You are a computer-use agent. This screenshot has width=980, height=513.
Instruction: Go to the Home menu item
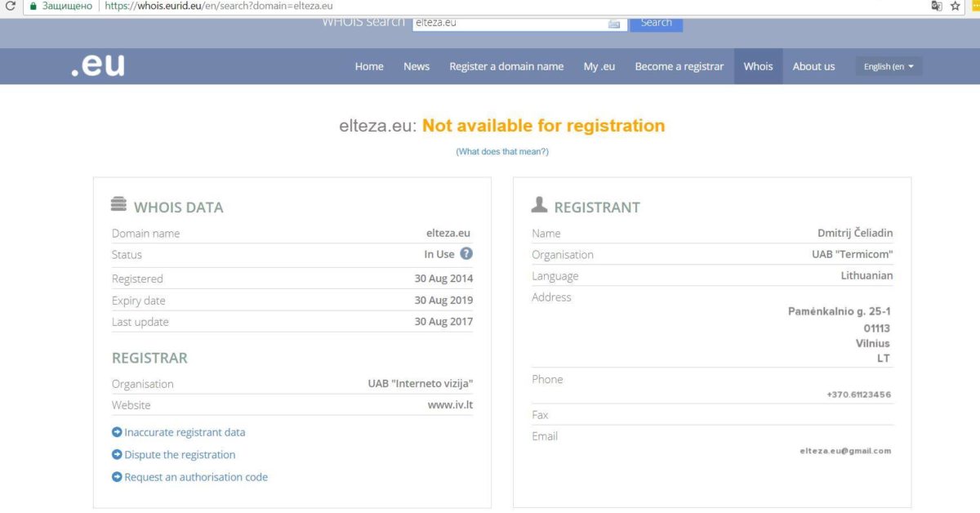pos(369,66)
